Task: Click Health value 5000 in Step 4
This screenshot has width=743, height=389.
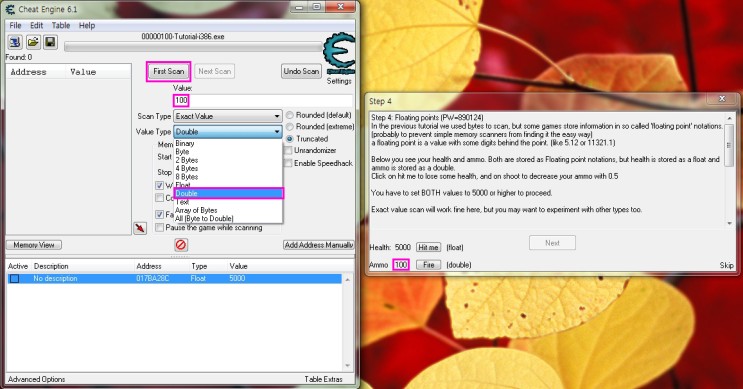Action: click(403, 247)
